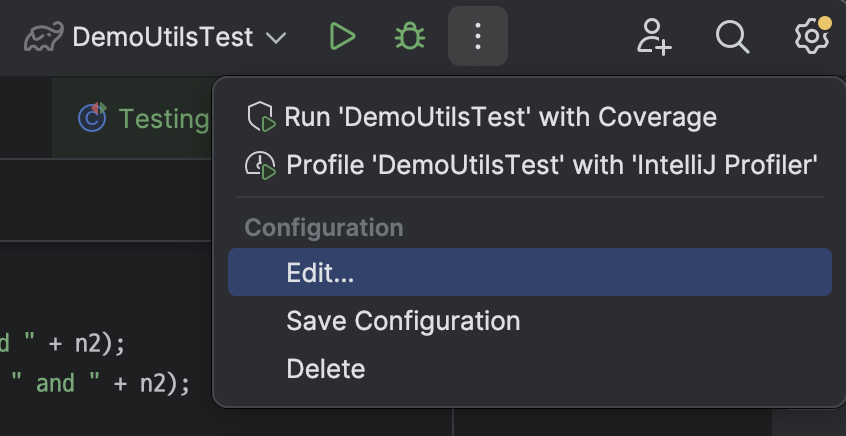Click the code line ending in "and " + n2);
Screen dimensions: 846x436
pos(100,383)
